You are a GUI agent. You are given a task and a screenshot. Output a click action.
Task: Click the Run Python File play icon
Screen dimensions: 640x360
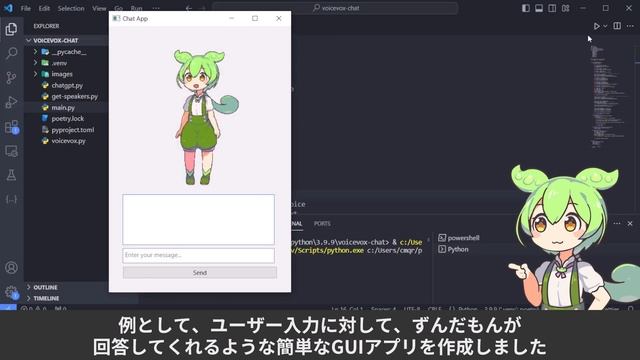pos(596,26)
